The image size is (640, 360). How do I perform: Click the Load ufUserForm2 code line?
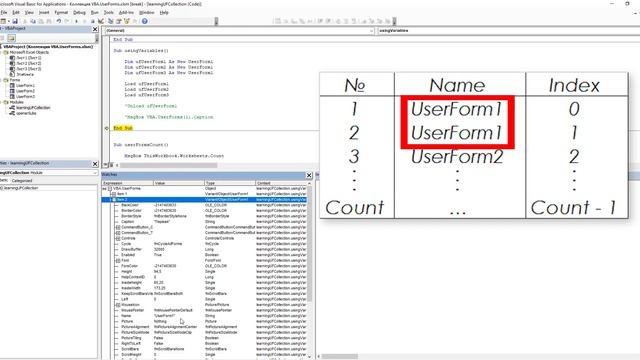(x=147, y=89)
